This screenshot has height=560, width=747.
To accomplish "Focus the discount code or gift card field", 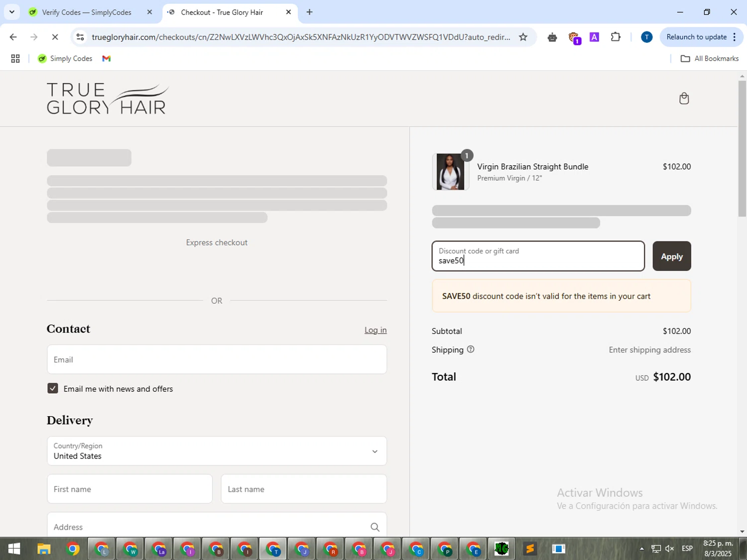I will click(x=538, y=256).
